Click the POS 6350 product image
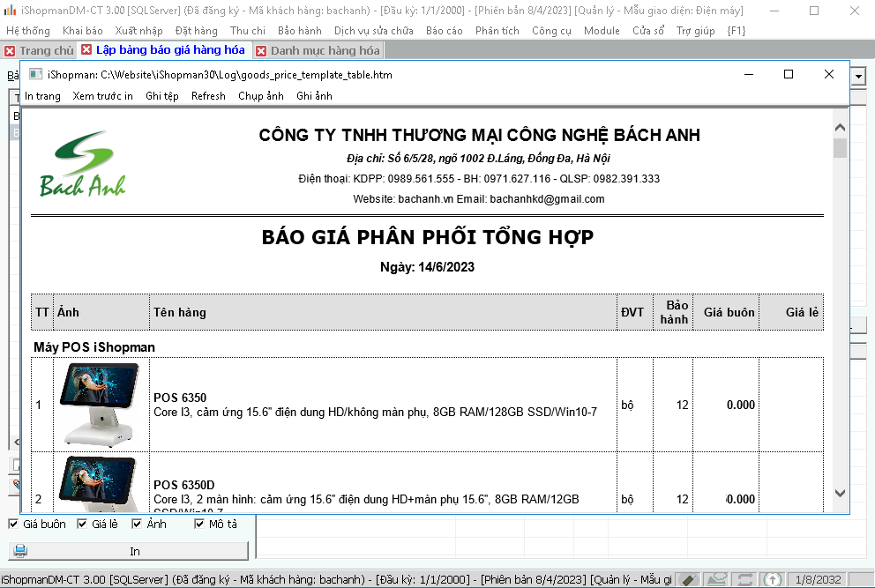Screen dimensions: 875x588 click(101, 405)
